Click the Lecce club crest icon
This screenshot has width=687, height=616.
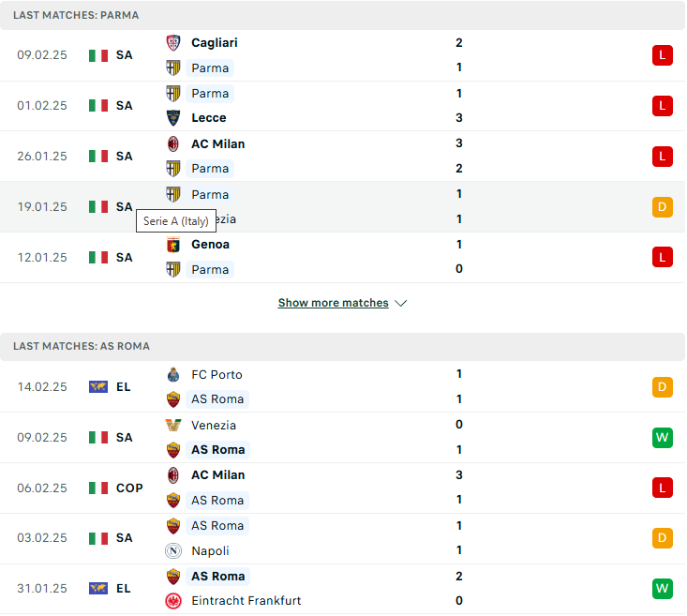click(x=173, y=118)
